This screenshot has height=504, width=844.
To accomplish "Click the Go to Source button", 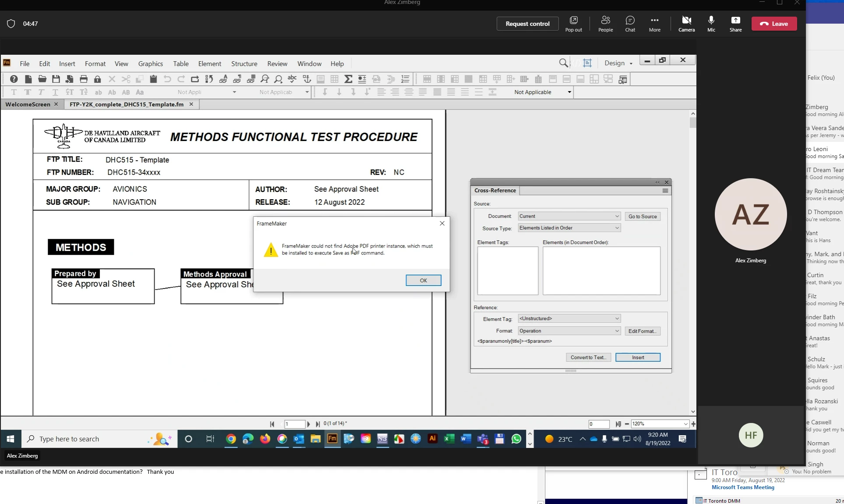I will coord(642,216).
